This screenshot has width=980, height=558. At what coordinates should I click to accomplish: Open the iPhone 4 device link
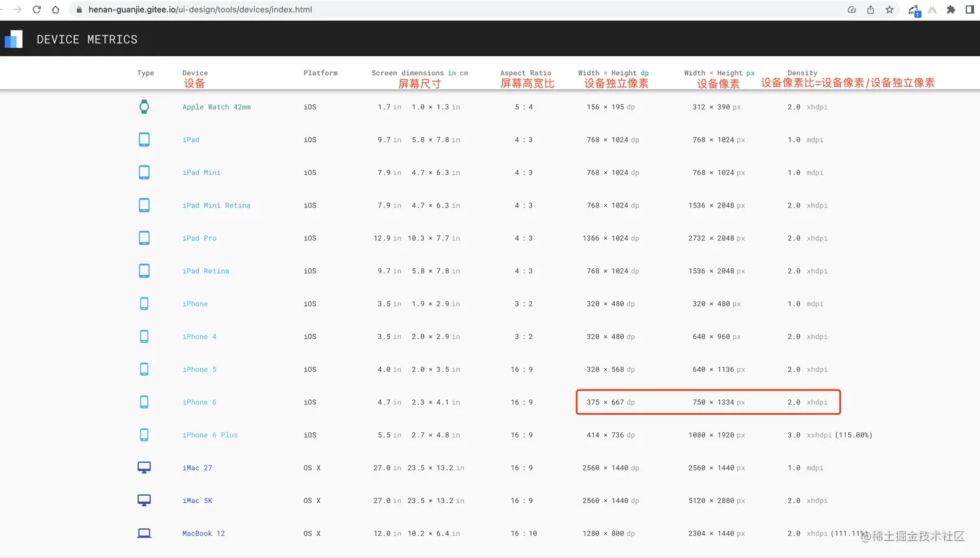click(200, 336)
